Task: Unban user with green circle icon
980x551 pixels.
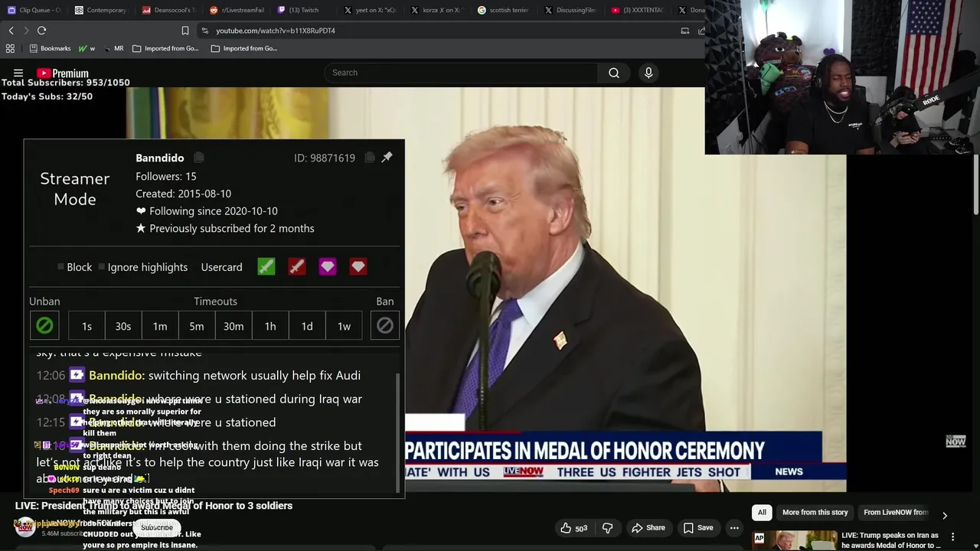Action: click(x=44, y=326)
